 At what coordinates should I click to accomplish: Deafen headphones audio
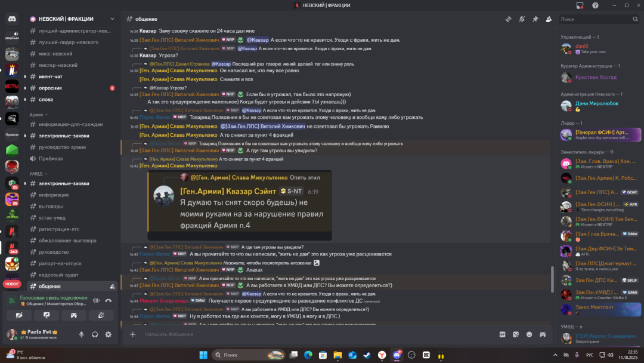coord(95,335)
